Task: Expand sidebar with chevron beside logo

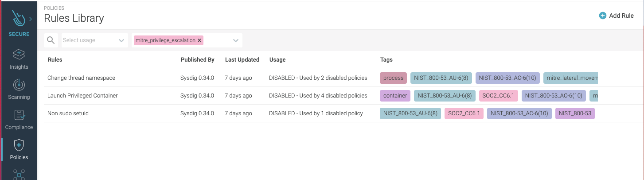Action: point(31,19)
